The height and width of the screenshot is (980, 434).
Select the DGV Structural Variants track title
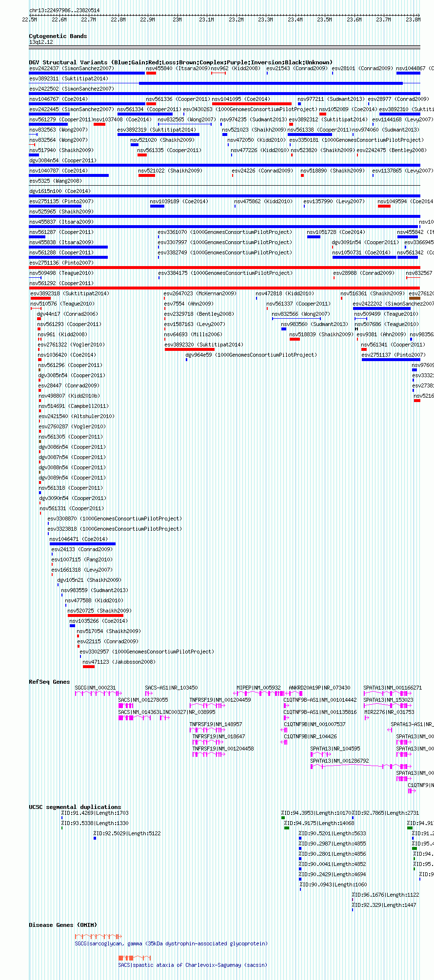point(181,62)
